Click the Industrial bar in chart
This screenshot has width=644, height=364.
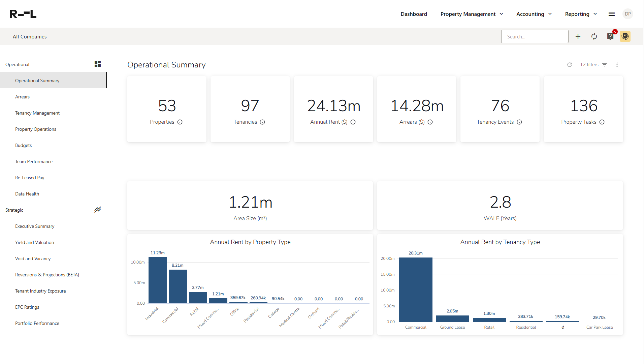click(x=158, y=280)
